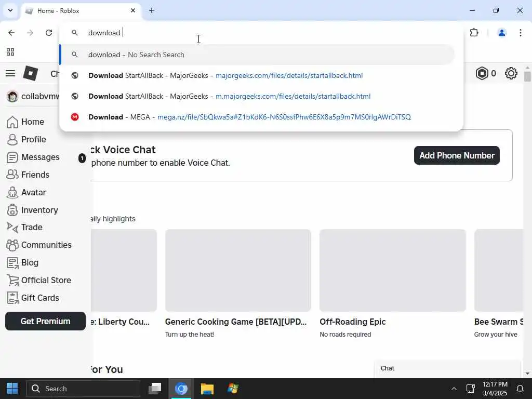Open the Off-Roading Epic game thumbnail
Screen dimensions: 532x399
(x=393, y=270)
